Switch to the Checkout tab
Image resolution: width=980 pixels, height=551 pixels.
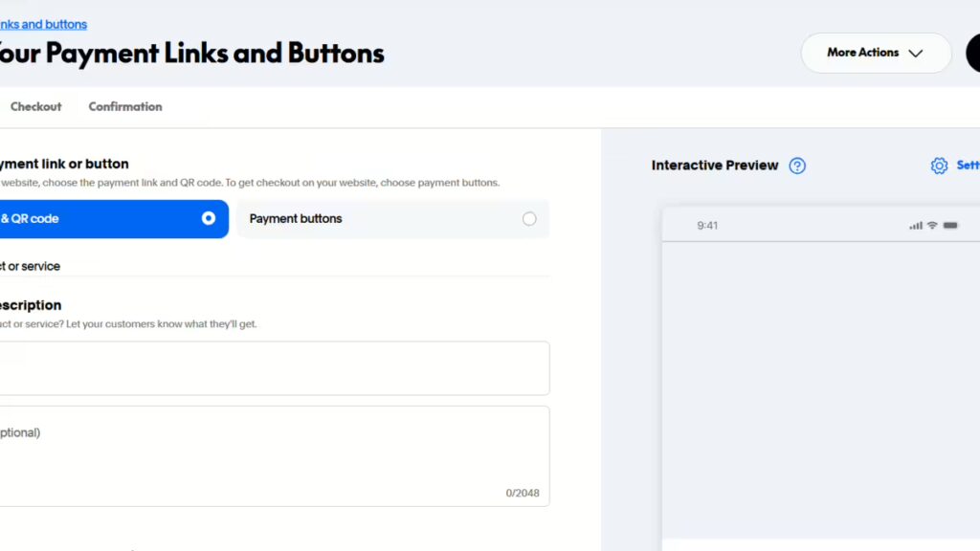[x=35, y=106]
